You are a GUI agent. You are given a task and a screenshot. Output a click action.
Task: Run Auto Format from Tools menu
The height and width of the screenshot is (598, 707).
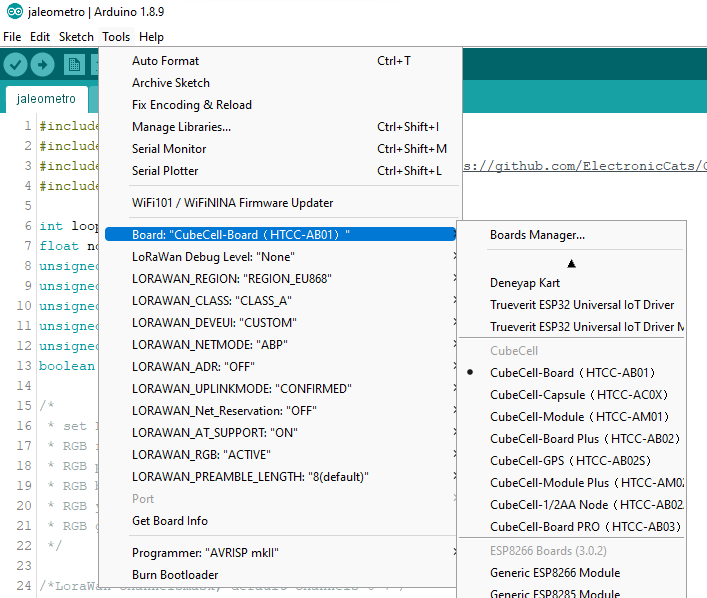coord(280,61)
